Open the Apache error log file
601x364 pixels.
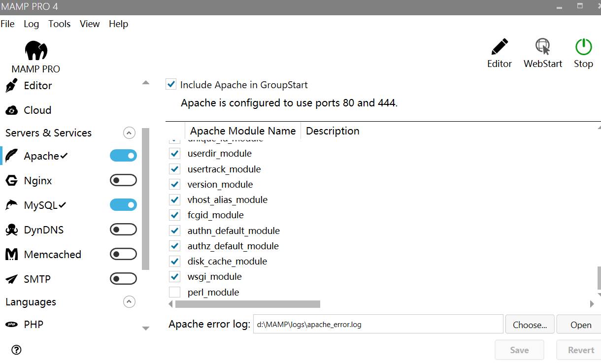tap(582, 325)
